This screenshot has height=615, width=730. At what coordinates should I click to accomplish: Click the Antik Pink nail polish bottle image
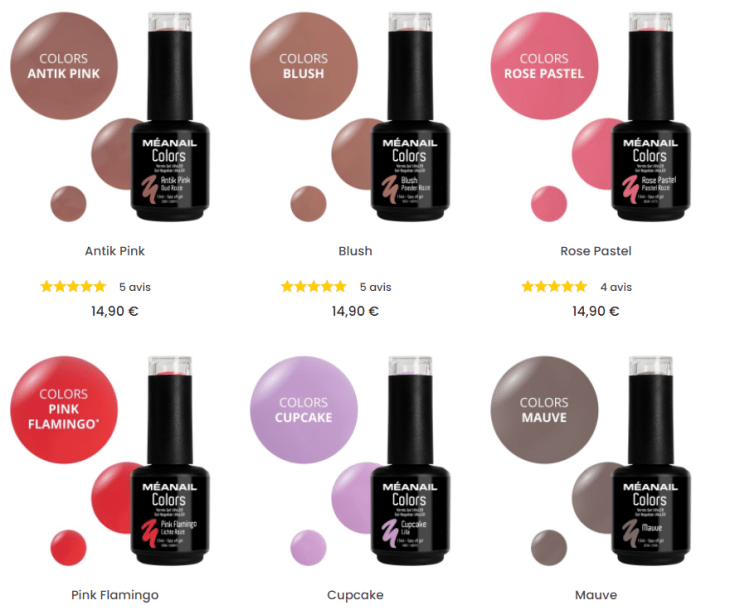pos(170,116)
